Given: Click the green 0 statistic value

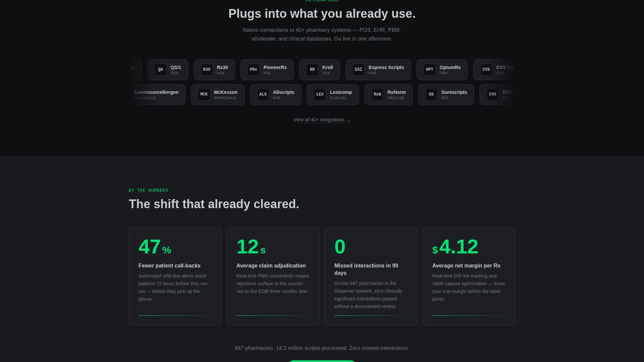Looking at the screenshot, I should [340, 247].
